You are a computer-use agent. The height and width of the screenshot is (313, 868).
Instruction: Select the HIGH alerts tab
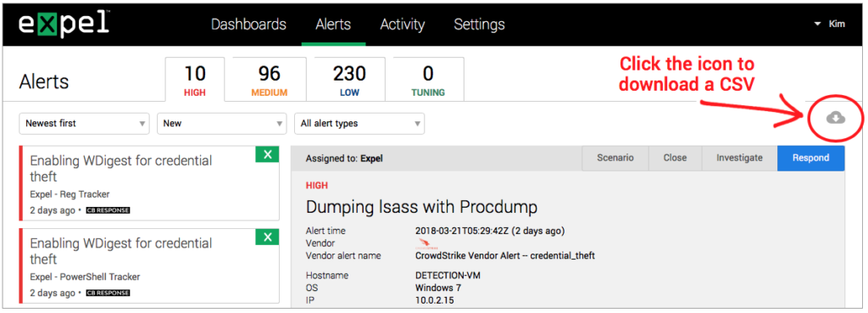point(195,80)
